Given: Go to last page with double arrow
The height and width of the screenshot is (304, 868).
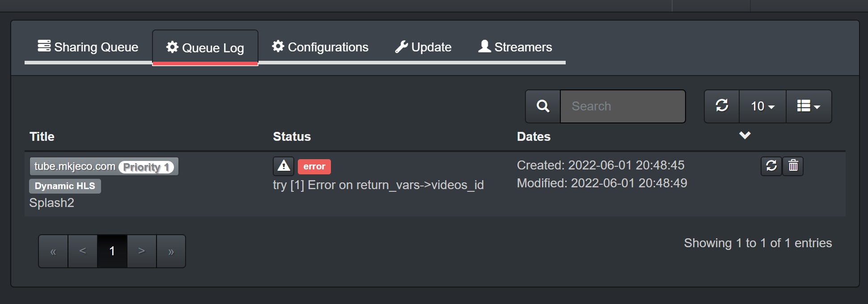Looking at the screenshot, I should [171, 251].
